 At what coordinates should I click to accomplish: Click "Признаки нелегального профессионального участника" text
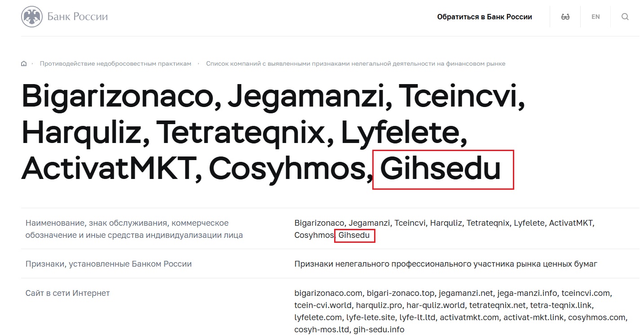pyautogui.click(x=446, y=264)
